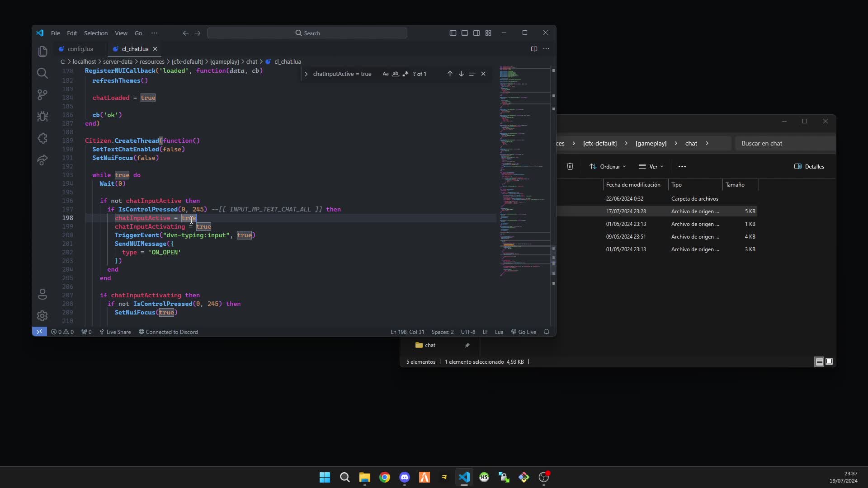Change file encoding UTF-8
Image resolution: width=868 pixels, height=488 pixels.
coord(468,332)
